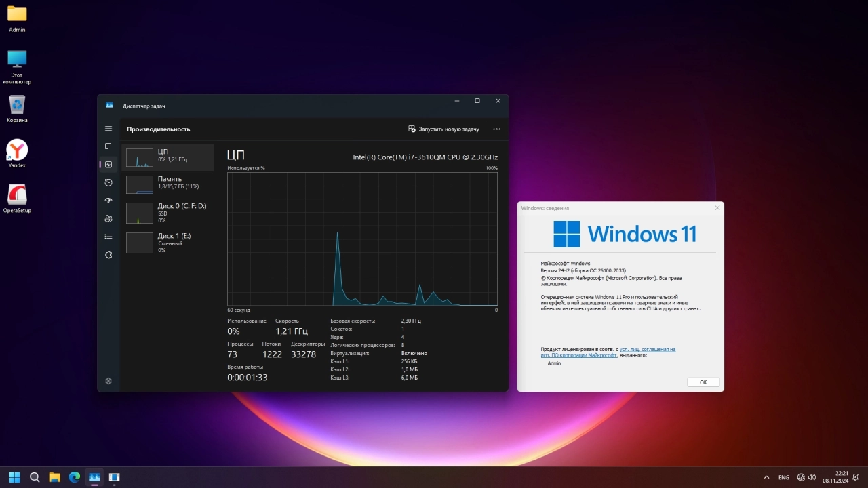Viewport: 868px width, 488px height.
Task: Click the speed value 1,21 ГГц
Action: pyautogui.click(x=292, y=331)
